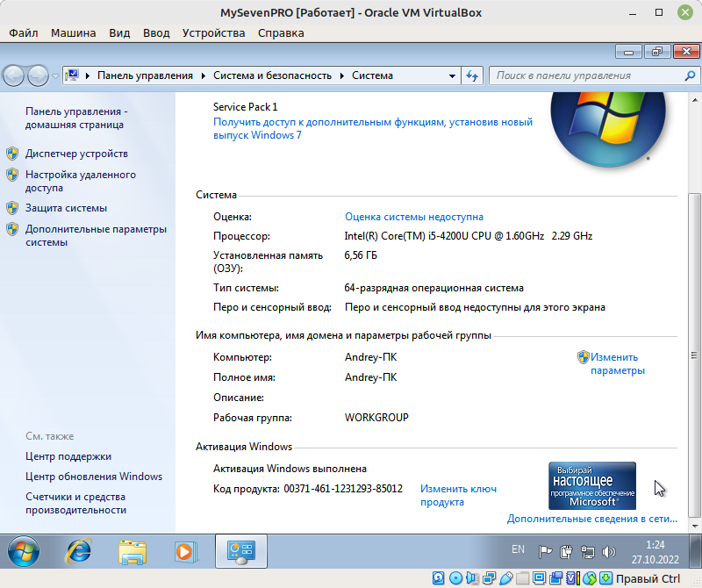Click the link about getting a new Windows 7 edition

point(373,128)
